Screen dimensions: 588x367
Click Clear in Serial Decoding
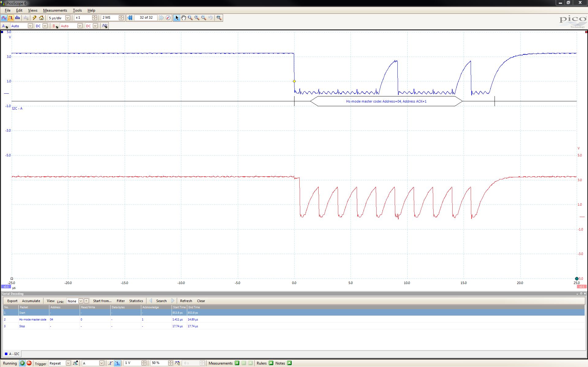[201, 301]
